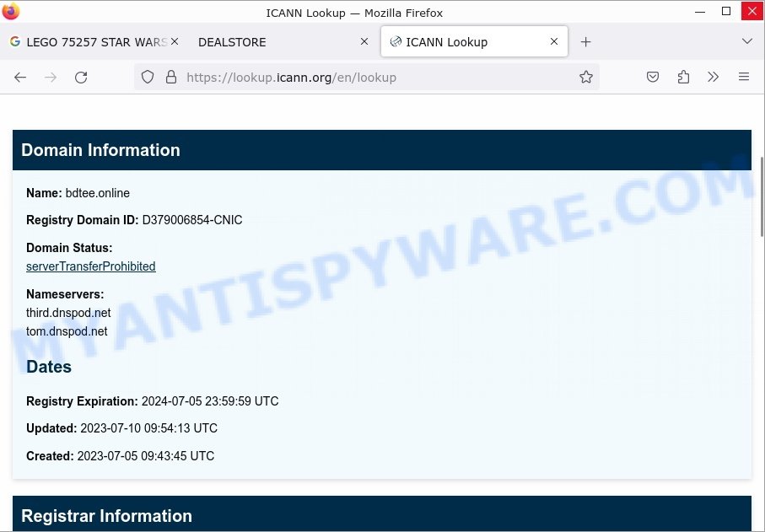Click the forward navigation arrow
Viewport: 765px width, 532px height.
51,77
